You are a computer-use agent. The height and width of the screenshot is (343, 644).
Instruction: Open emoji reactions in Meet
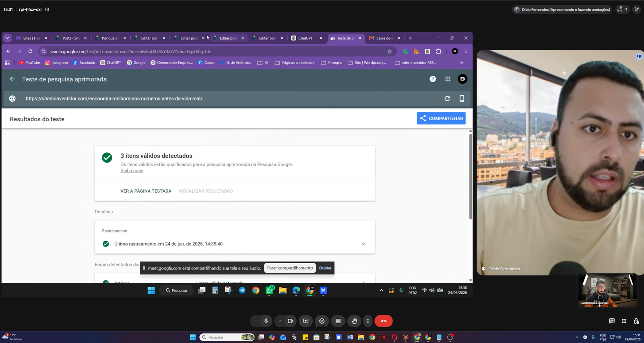[322, 321]
